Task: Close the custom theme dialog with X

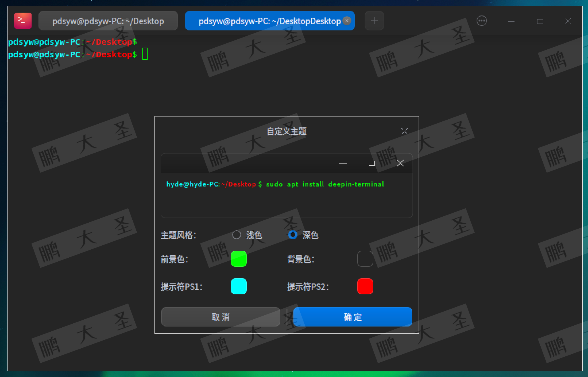Action: [x=404, y=131]
